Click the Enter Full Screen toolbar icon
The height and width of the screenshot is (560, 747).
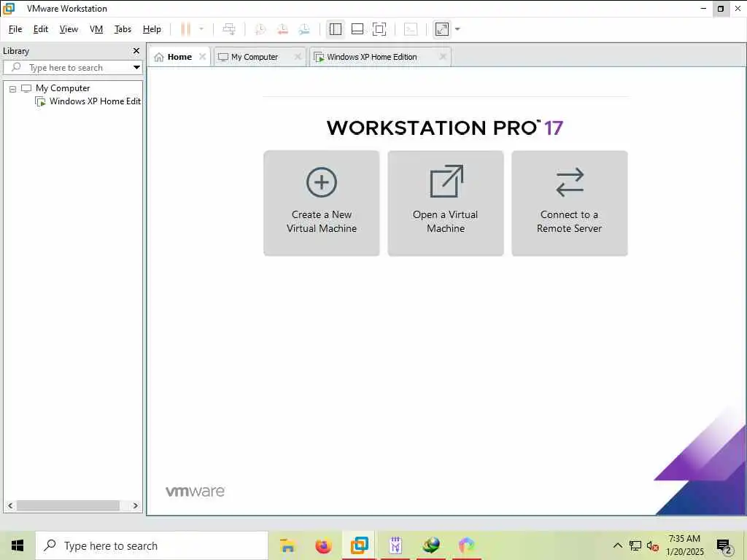[x=379, y=29]
